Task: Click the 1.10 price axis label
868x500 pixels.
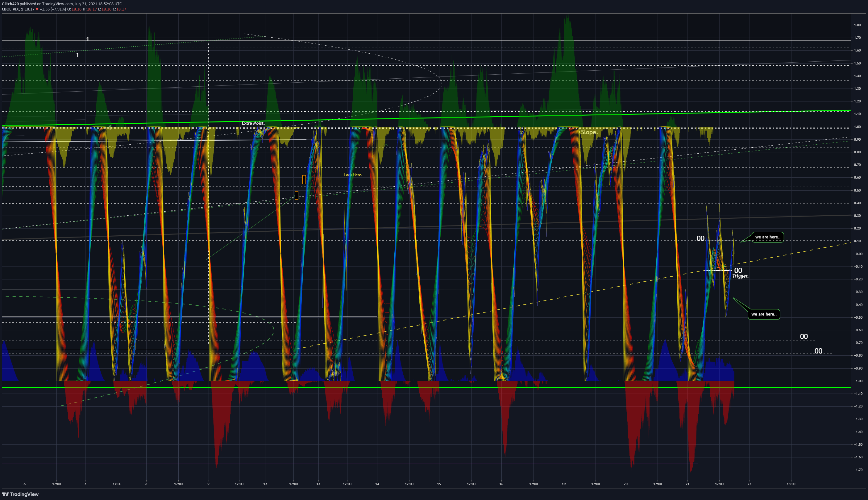Action: 857,114
